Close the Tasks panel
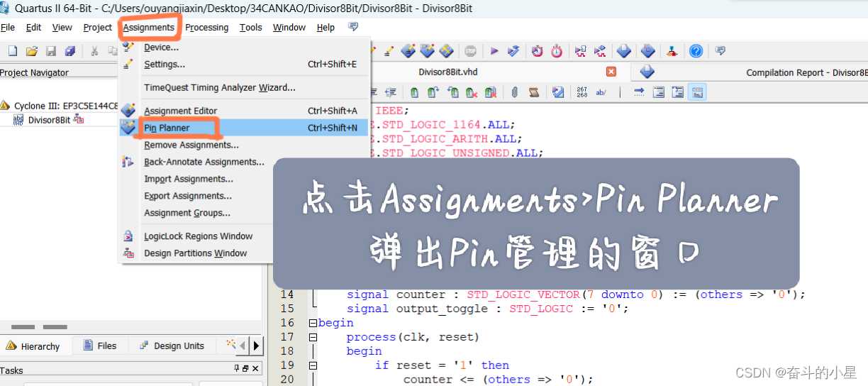Screen dimensions: 868x386 pos(257,369)
